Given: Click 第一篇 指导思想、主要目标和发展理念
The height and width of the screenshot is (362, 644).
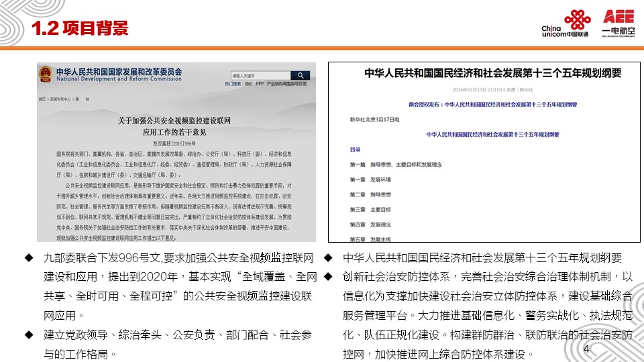Looking at the screenshot, I should click(x=396, y=165).
